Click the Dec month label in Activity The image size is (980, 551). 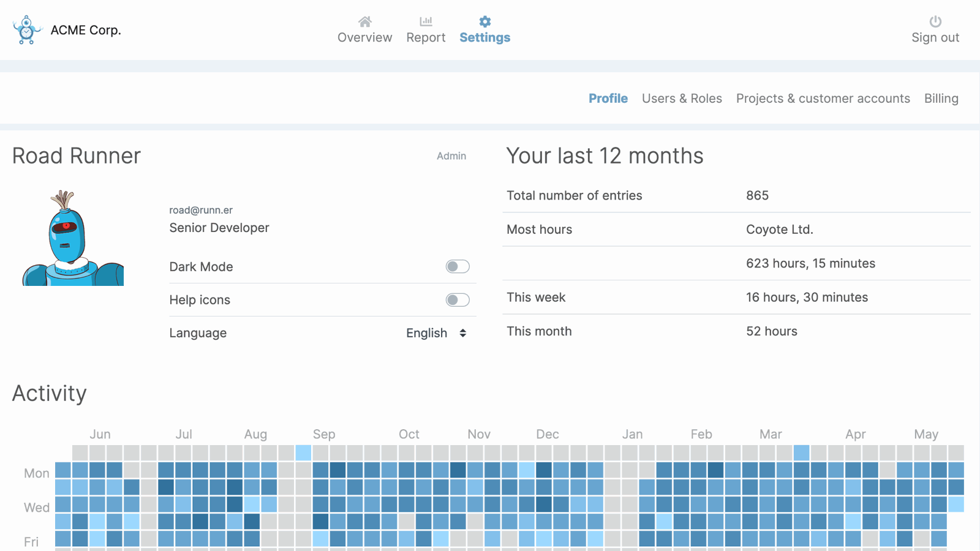tap(548, 434)
